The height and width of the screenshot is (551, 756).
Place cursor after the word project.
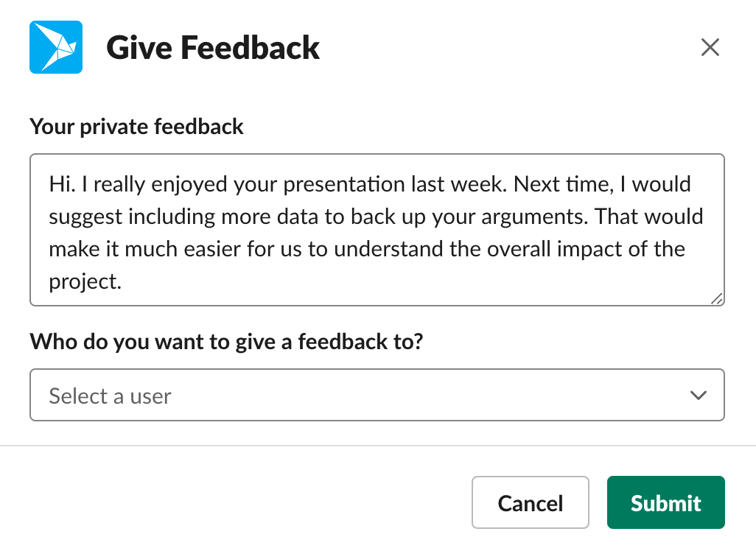[122, 282]
